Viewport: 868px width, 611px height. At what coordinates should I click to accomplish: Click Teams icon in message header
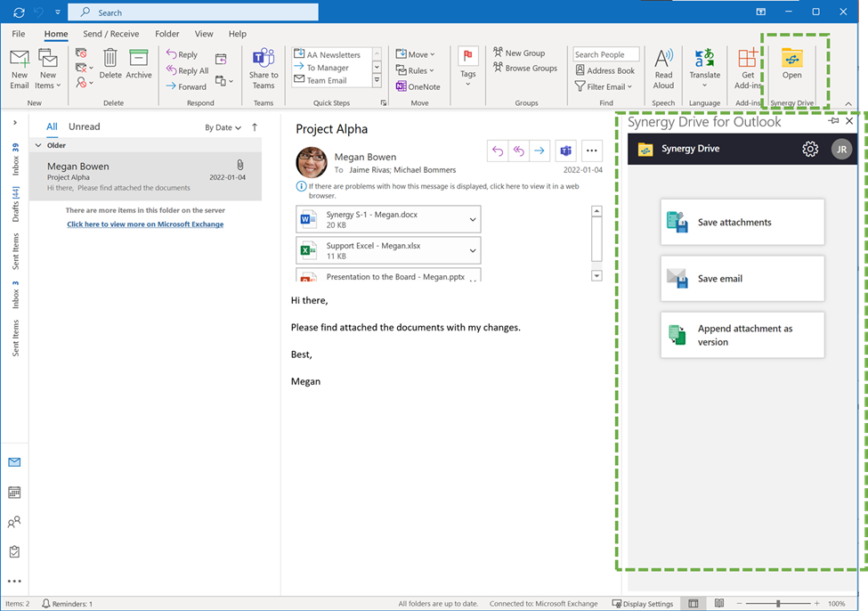tap(565, 151)
